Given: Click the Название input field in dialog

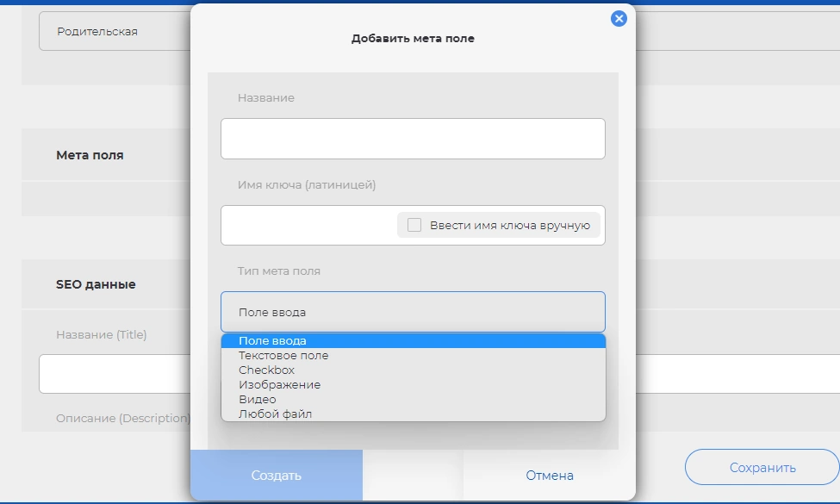Looking at the screenshot, I should [413, 139].
